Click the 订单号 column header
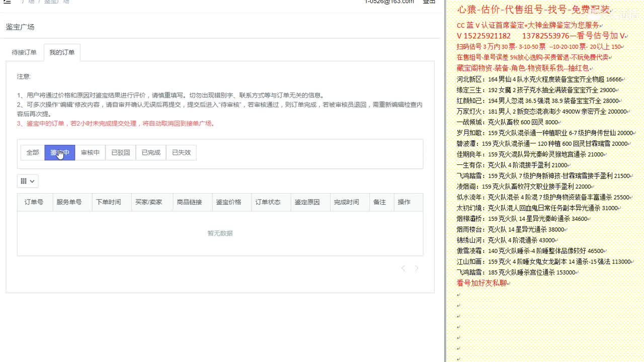The image size is (644, 362). (x=34, y=202)
